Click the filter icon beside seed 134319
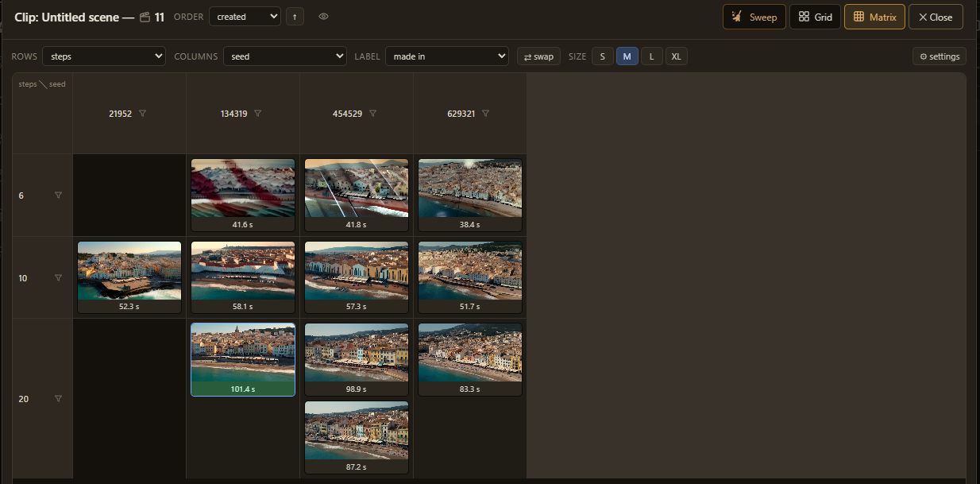Image resolution: width=980 pixels, height=484 pixels. [257, 114]
